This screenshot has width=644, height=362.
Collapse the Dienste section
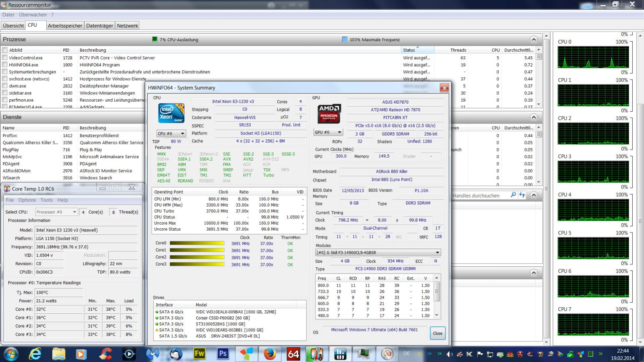(534, 117)
